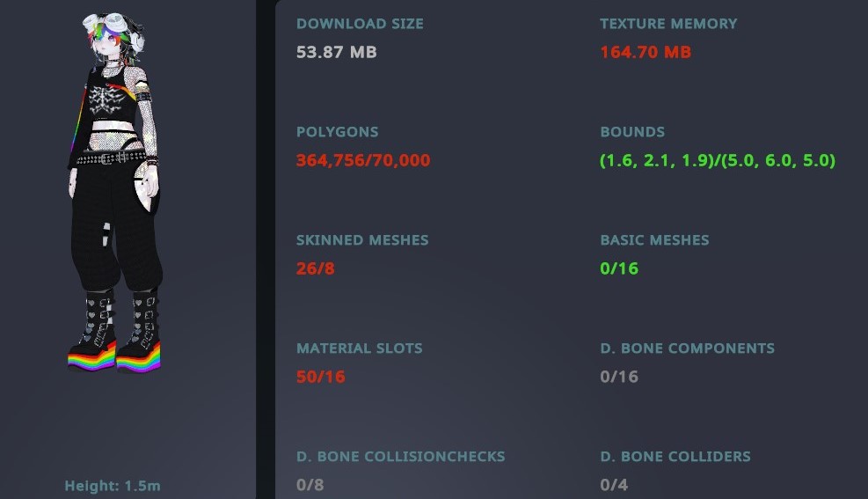868x499 pixels.
Task: Click the 53.87 MB download size value
Action: click(337, 52)
